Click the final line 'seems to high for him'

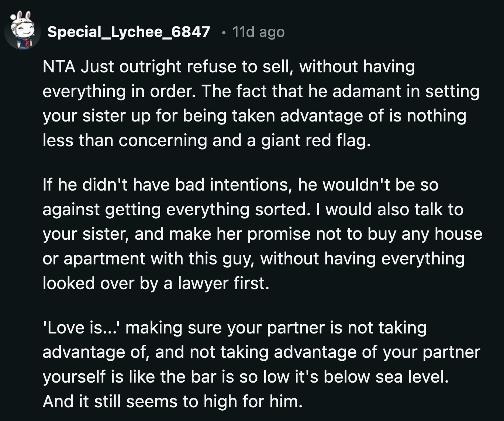pyautogui.click(x=166, y=402)
